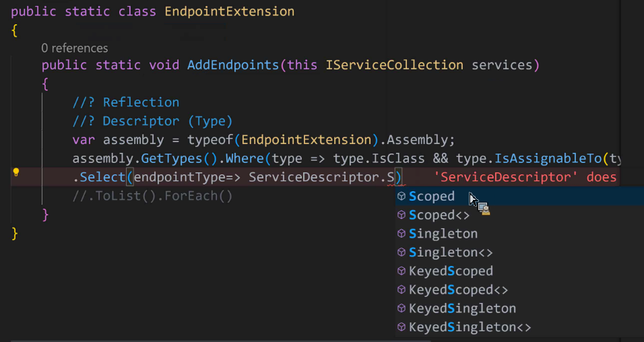The height and width of the screenshot is (342, 644).
Task: Click the red 'ServiceDescriptor' does error message
Action: pos(525,178)
